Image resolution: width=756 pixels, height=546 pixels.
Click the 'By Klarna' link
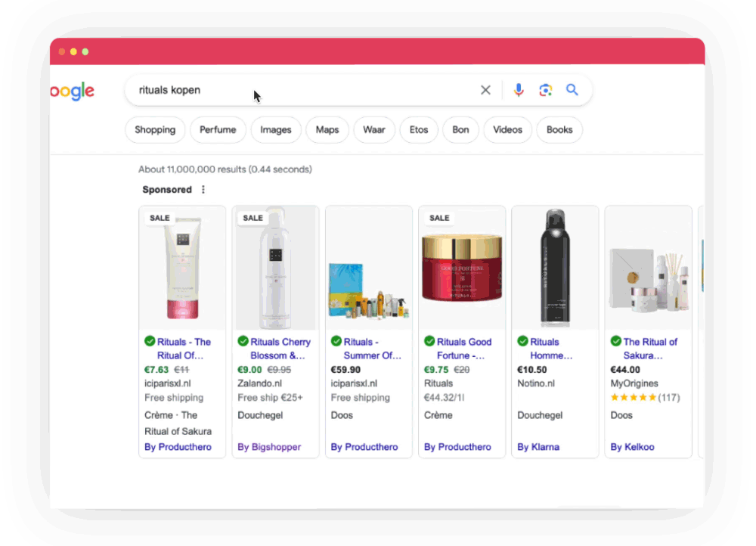[x=538, y=447]
